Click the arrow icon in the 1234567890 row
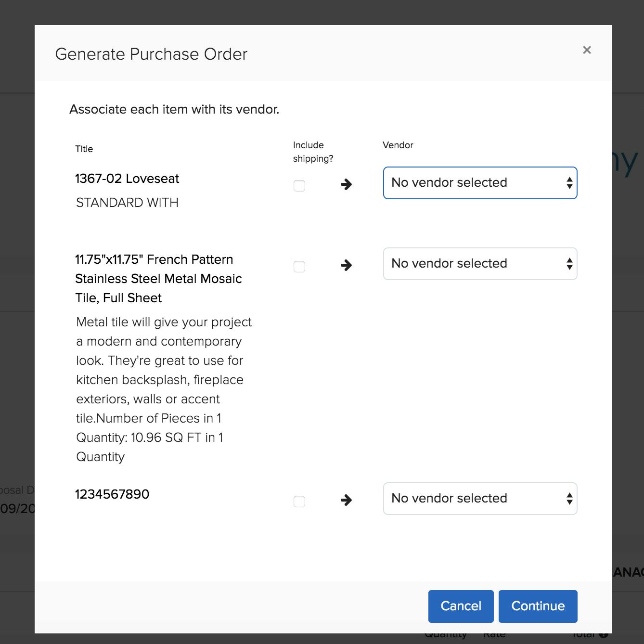The width and height of the screenshot is (644, 644). 346,501
